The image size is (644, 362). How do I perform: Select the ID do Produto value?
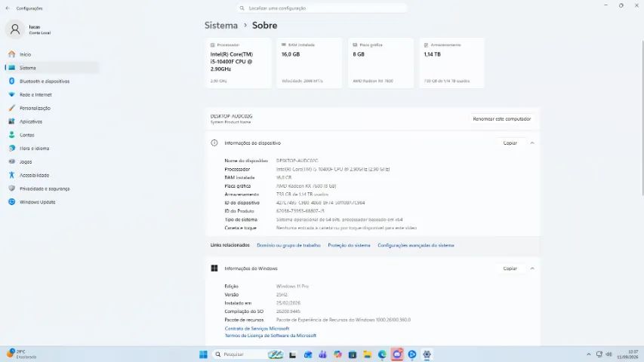(300, 211)
